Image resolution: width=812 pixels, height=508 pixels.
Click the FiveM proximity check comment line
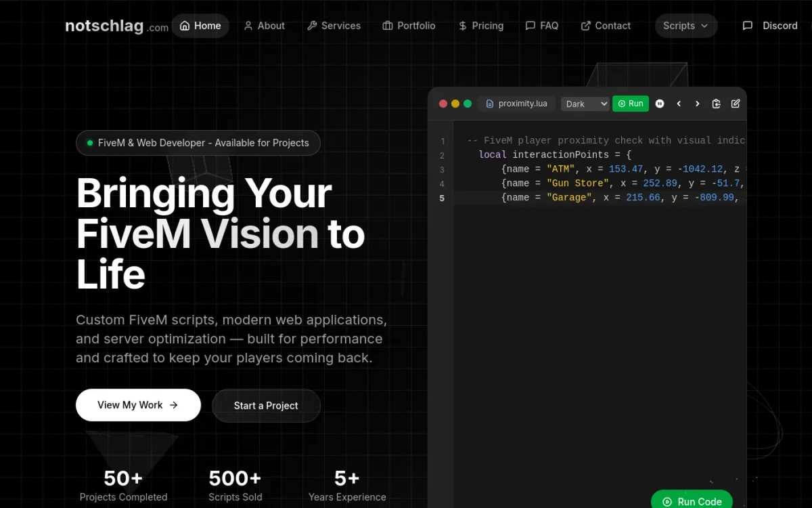tap(606, 141)
